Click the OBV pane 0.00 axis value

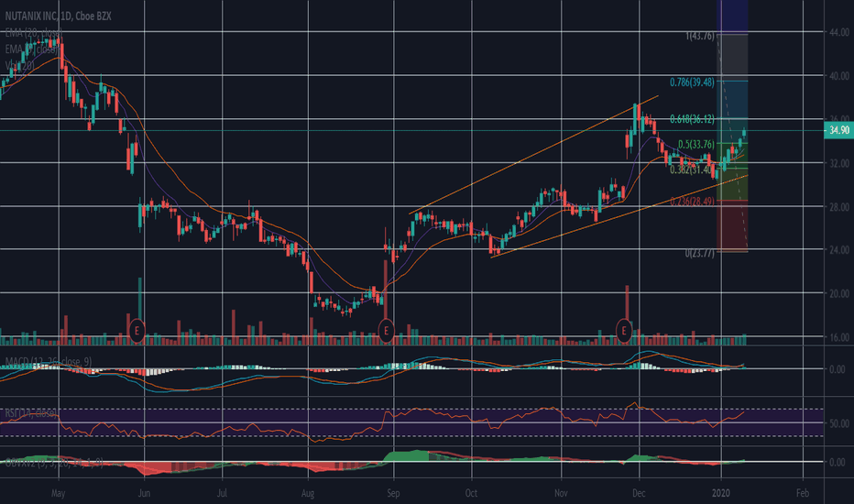tap(837, 462)
